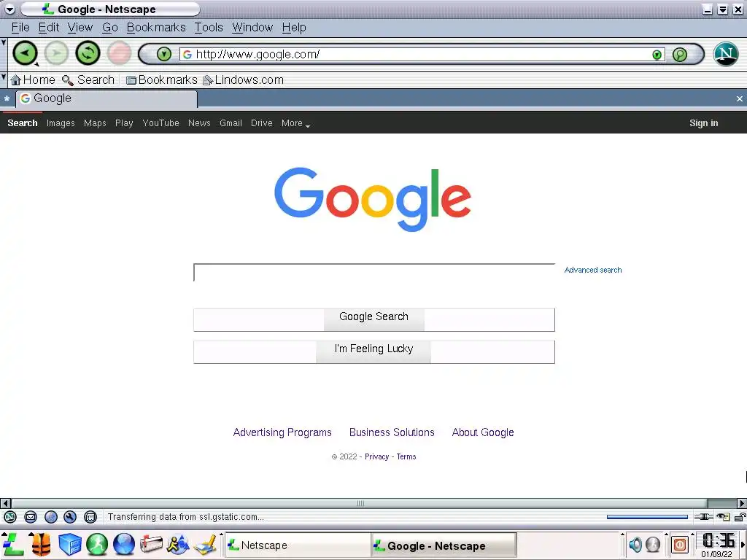The height and width of the screenshot is (560, 747).
Task: Select the Google browser tab
Action: pos(107,98)
